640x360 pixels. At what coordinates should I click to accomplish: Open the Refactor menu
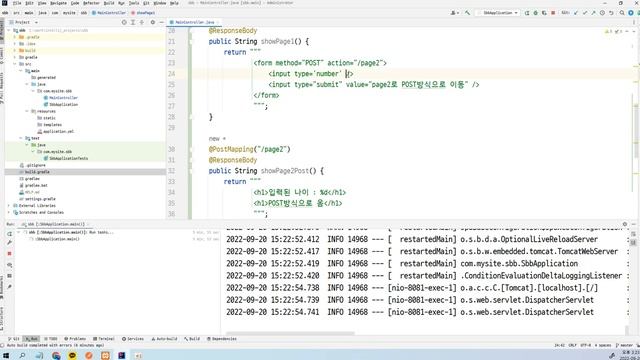pyautogui.click(x=91, y=3)
